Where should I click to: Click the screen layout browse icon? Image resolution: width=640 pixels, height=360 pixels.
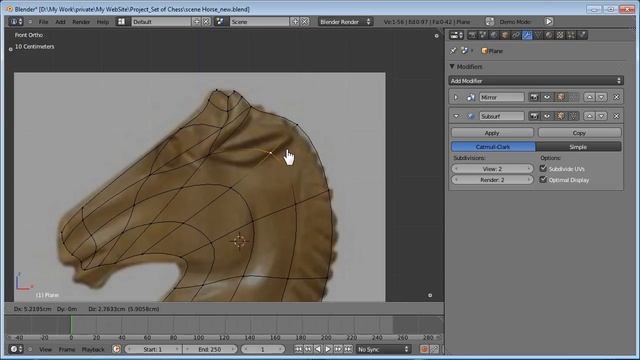click(x=122, y=22)
